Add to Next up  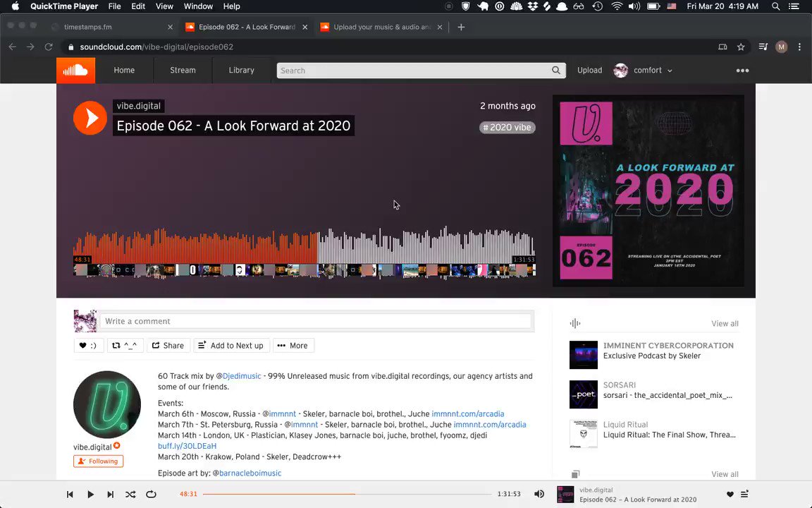click(x=231, y=345)
